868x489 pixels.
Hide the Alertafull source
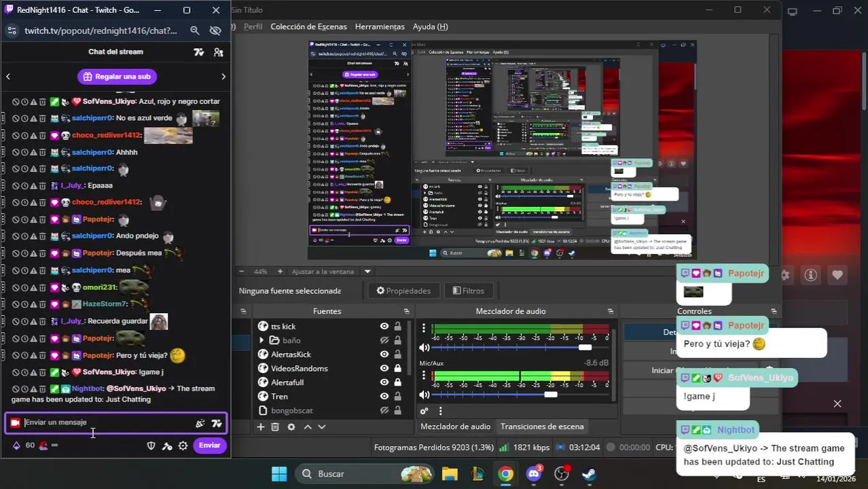pyautogui.click(x=384, y=382)
